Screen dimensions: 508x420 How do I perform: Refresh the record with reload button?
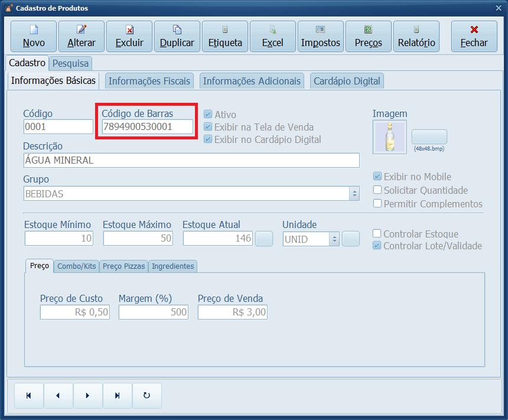coord(146,396)
